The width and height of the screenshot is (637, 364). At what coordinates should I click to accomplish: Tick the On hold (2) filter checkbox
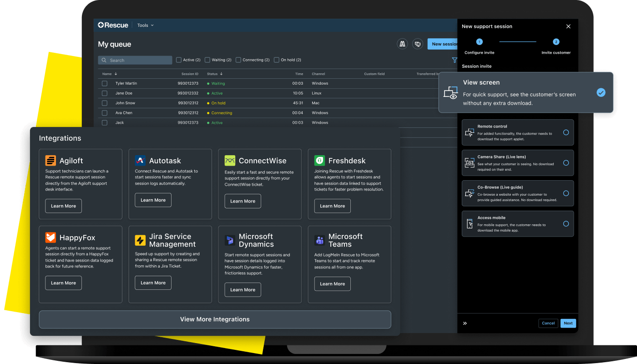[x=277, y=60]
